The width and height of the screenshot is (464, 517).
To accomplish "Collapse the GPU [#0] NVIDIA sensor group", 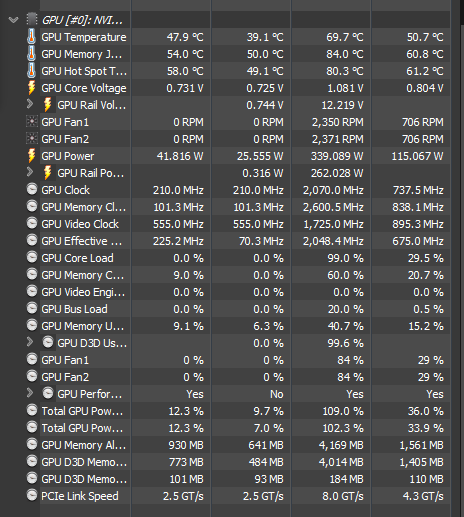I will tap(13, 20).
